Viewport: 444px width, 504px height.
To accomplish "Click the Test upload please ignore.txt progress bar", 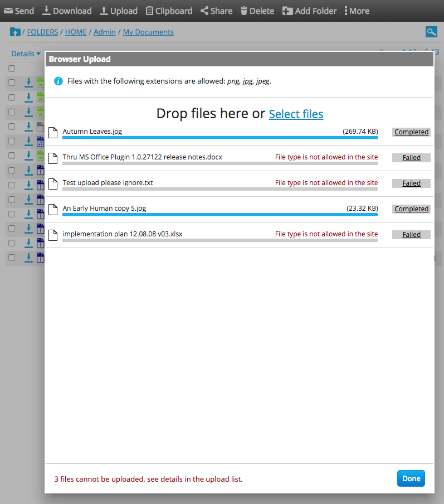I will (220, 189).
